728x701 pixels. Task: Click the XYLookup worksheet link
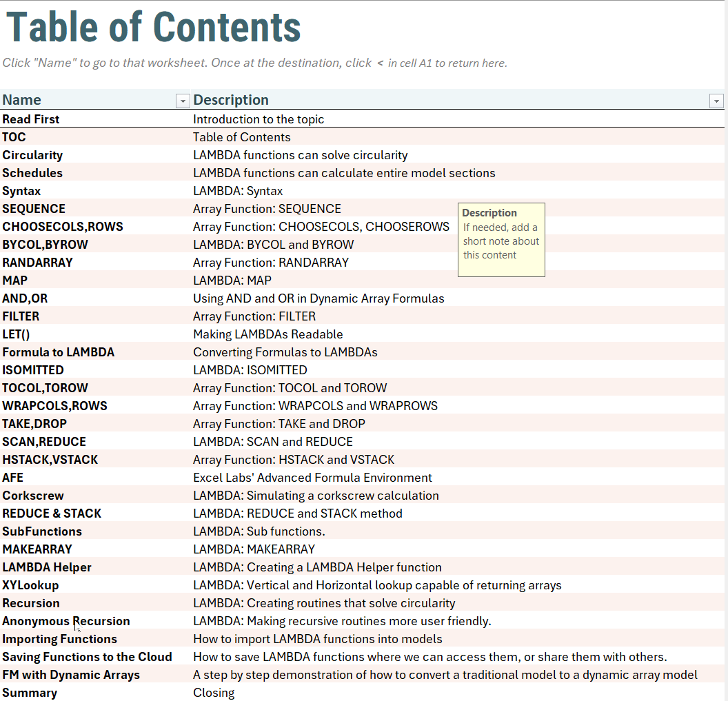(x=30, y=585)
